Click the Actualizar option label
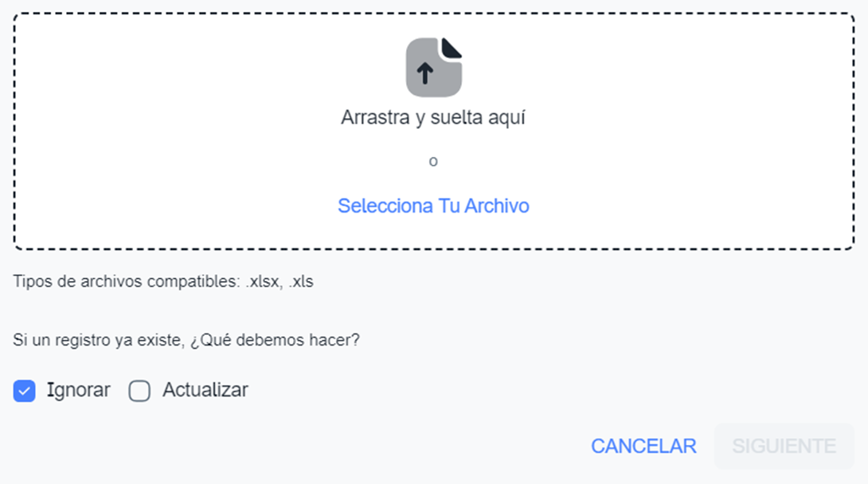This screenshot has height=484, width=868. 205,390
